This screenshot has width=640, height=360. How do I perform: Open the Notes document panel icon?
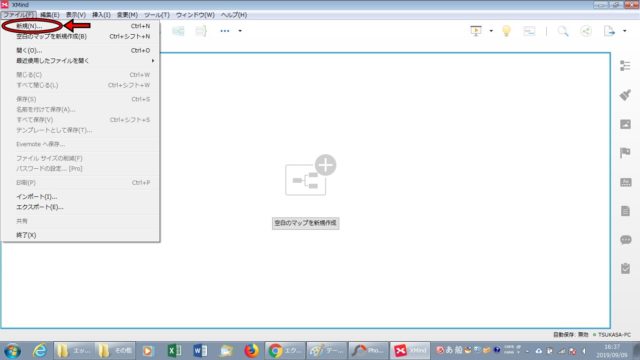[x=625, y=211]
